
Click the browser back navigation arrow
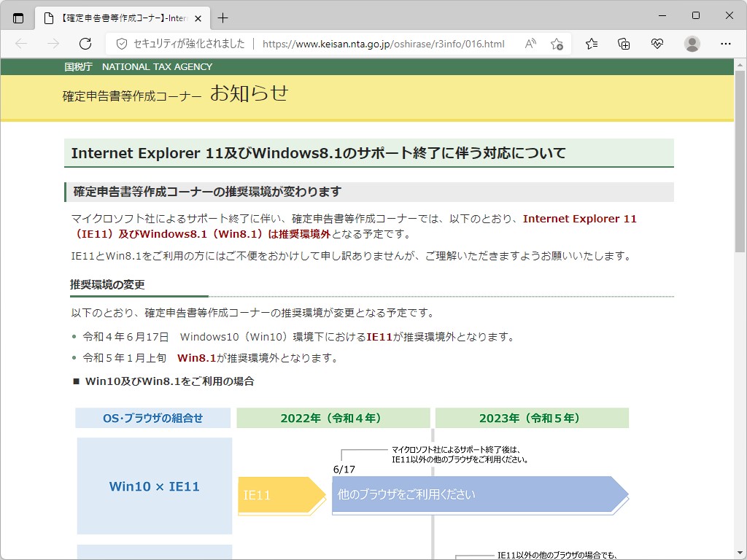pos(23,44)
